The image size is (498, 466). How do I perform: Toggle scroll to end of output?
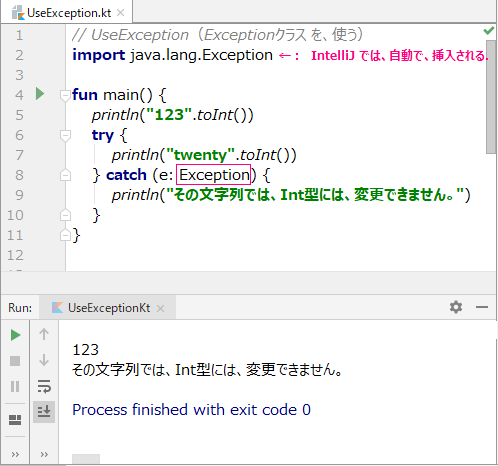44,412
